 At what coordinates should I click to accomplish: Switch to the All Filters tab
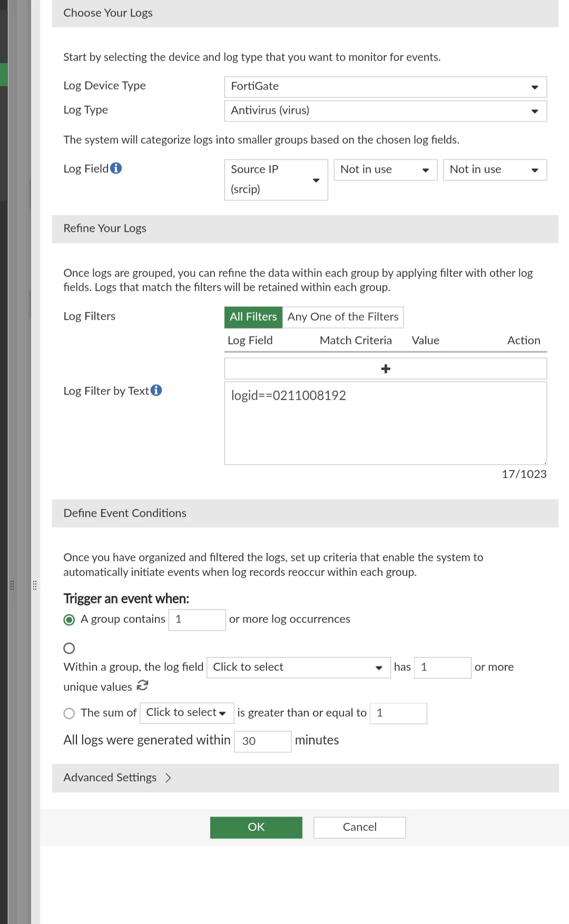[253, 317]
